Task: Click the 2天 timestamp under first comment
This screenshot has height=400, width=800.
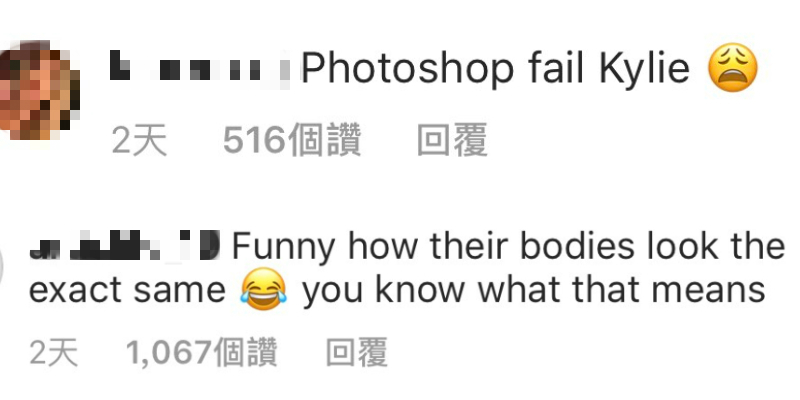Action: [x=139, y=140]
